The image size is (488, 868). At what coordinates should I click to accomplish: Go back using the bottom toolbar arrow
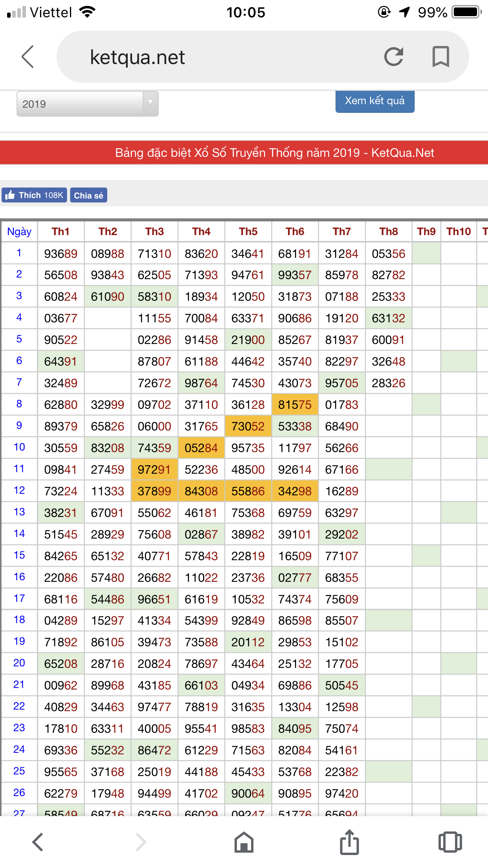click(x=38, y=842)
